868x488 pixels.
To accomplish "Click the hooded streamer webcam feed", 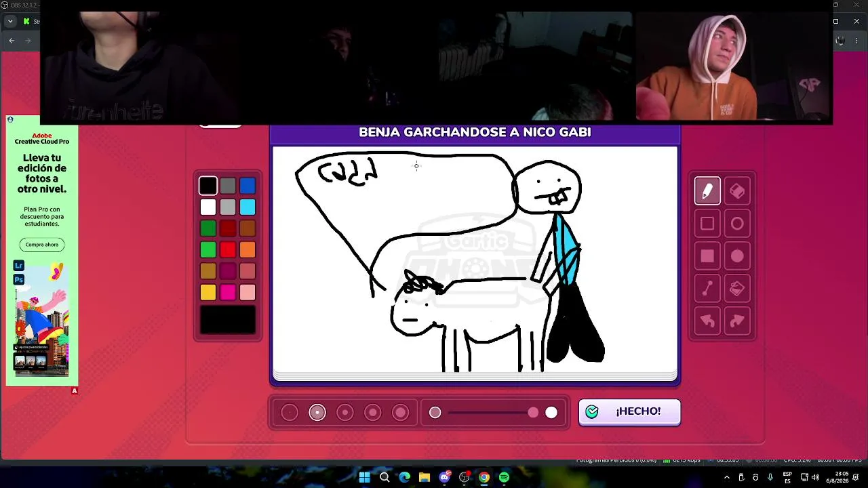I will point(734,66).
